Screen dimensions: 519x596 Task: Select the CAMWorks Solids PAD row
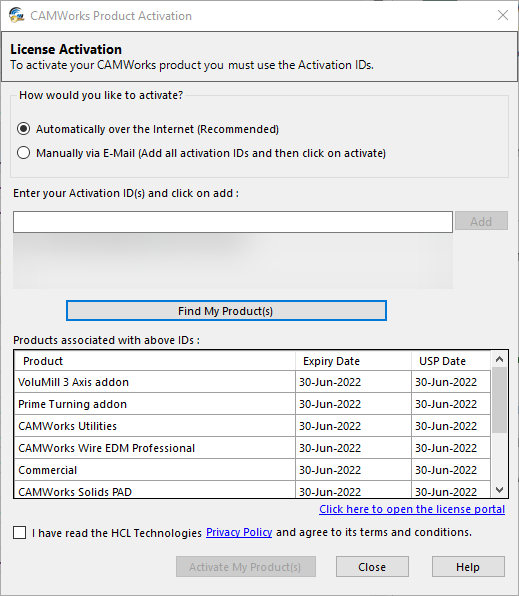click(252, 490)
